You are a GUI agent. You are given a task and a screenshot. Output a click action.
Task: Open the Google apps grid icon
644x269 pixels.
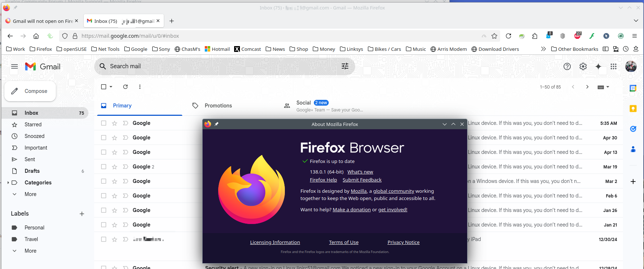point(614,66)
